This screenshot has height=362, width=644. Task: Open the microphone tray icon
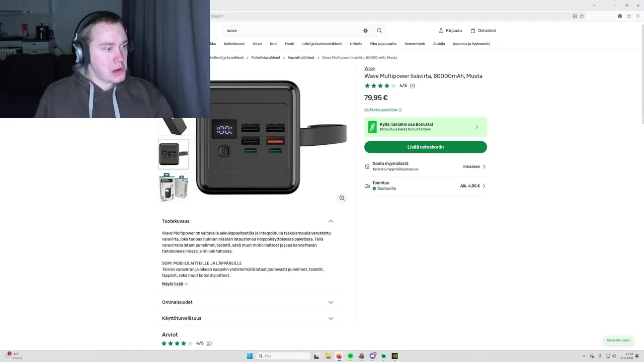(600, 356)
